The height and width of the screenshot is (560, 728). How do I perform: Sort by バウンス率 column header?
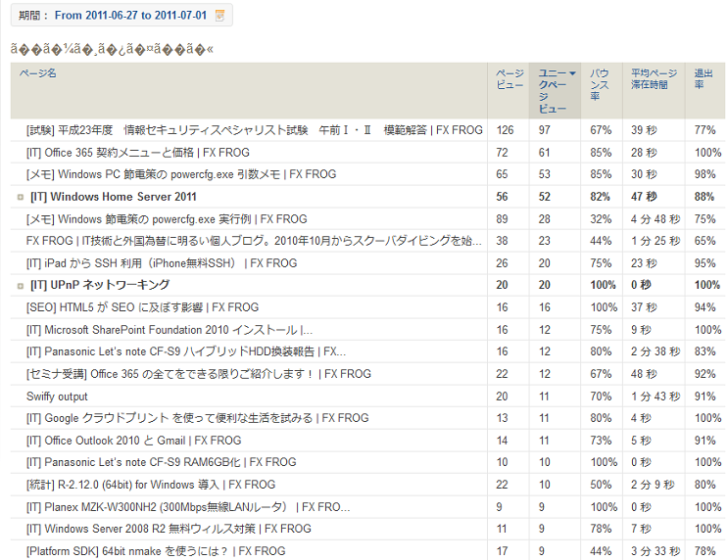tap(600, 84)
